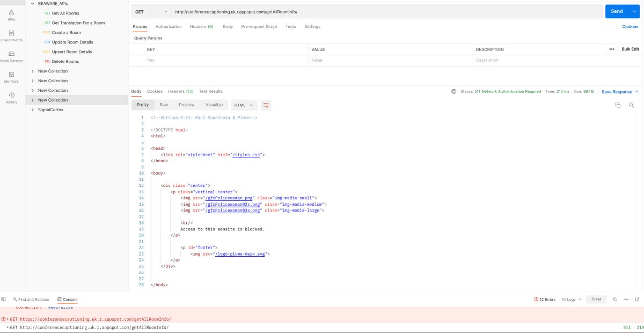Open the request Settings tab
The image size is (644, 333).
pyautogui.click(x=312, y=26)
